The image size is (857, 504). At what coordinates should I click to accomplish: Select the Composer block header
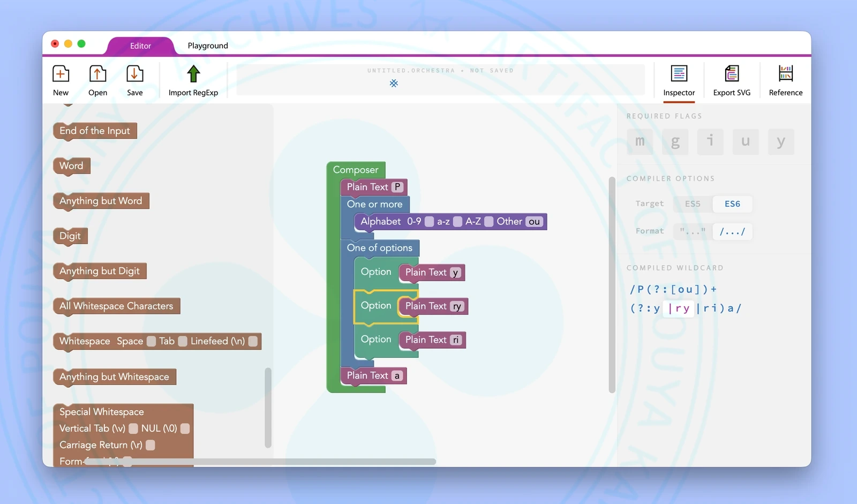click(x=356, y=170)
